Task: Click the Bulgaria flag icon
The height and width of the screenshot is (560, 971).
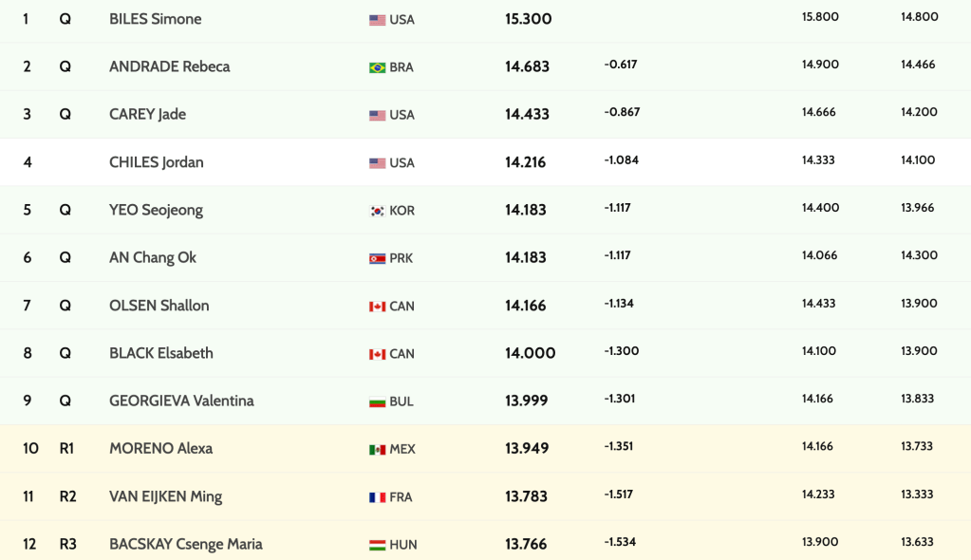Action: click(x=377, y=401)
